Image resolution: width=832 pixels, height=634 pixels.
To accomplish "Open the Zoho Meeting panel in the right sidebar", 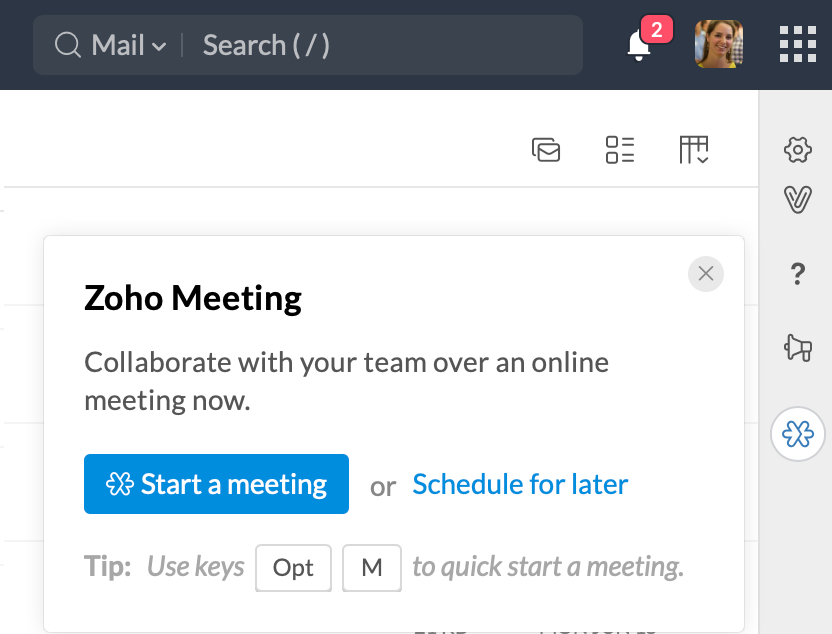I will [797, 434].
